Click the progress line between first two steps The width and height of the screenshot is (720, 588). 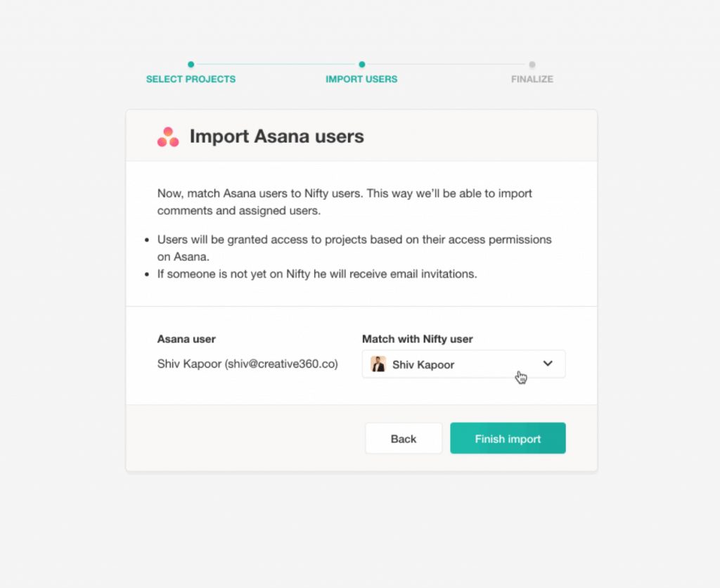276,64
